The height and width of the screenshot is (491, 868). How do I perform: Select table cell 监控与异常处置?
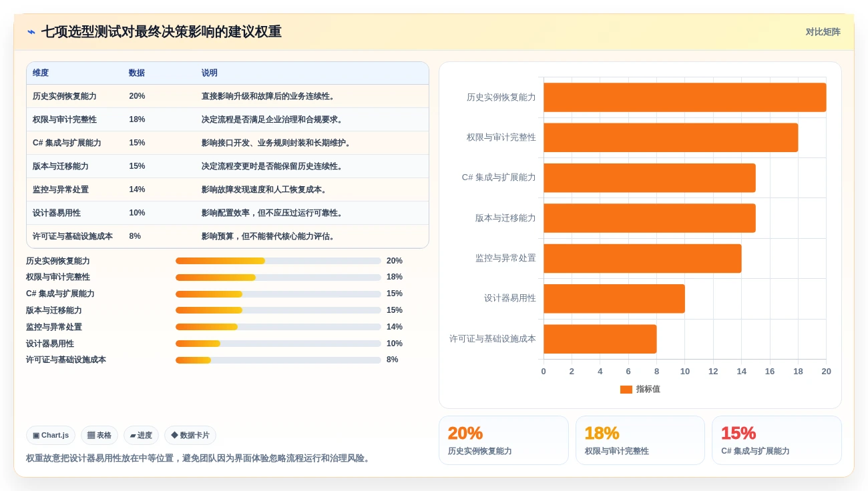tap(61, 189)
